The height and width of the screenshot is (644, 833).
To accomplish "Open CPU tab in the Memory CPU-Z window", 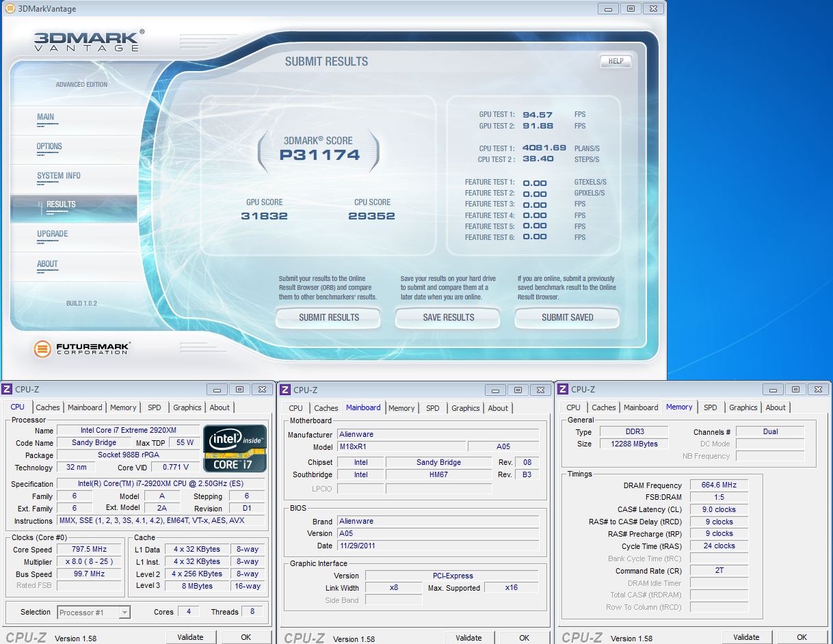I will tap(574, 407).
